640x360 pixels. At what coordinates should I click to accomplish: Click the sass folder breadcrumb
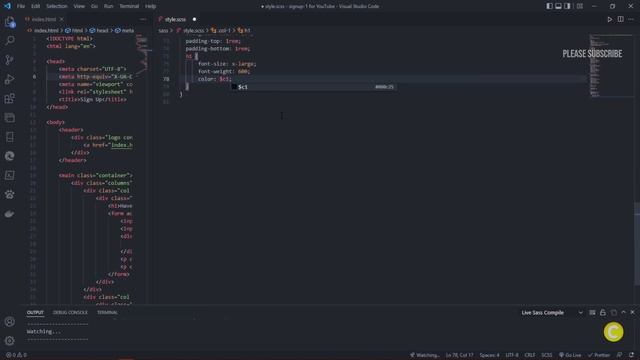click(163, 31)
